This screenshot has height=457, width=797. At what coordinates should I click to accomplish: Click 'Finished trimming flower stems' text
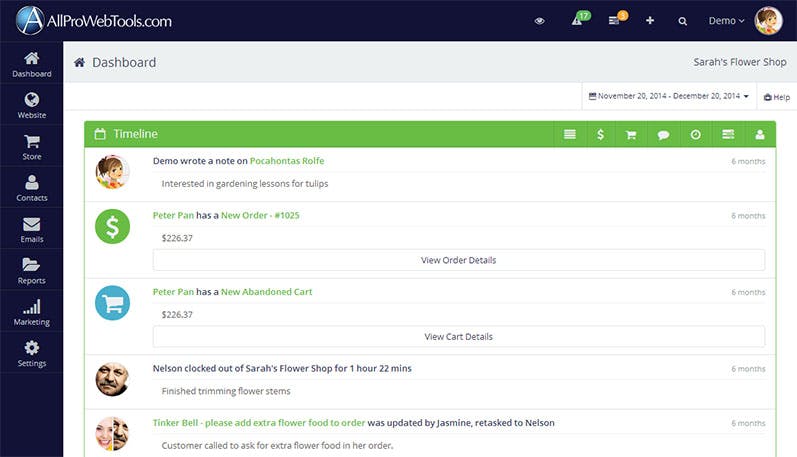(226, 391)
